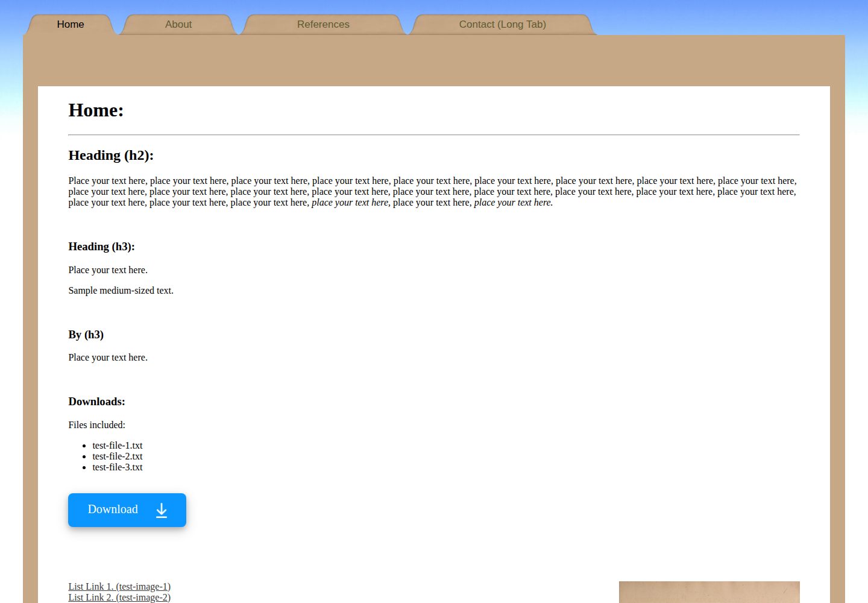Select test-file-3.txt list item
Image resolution: width=868 pixels, height=603 pixels.
pyautogui.click(x=118, y=467)
